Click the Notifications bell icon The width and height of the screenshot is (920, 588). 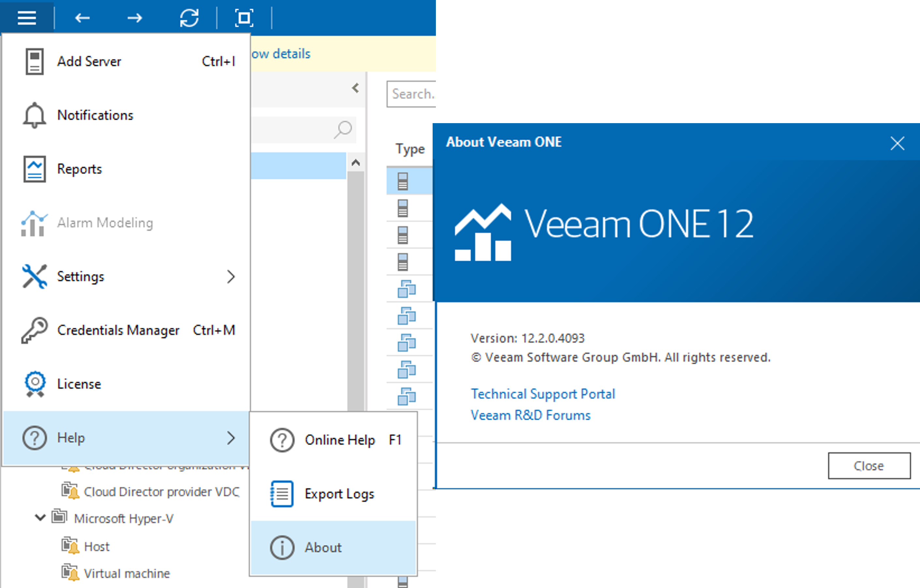click(34, 115)
